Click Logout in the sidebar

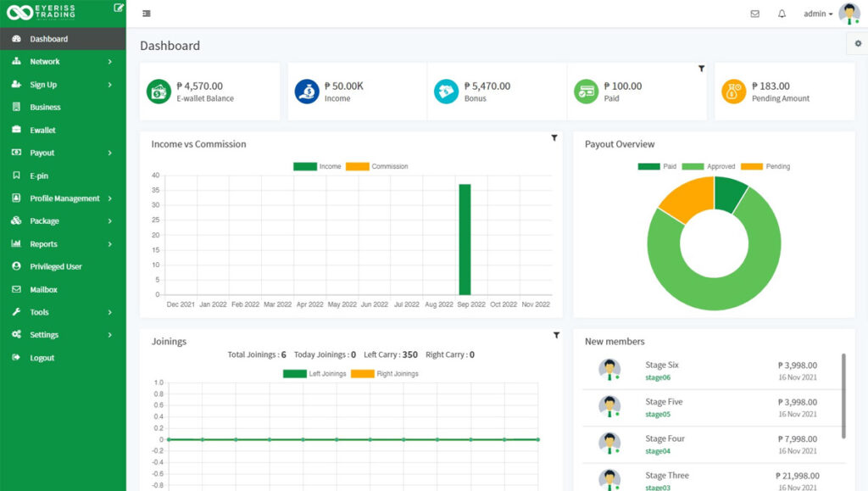42,358
